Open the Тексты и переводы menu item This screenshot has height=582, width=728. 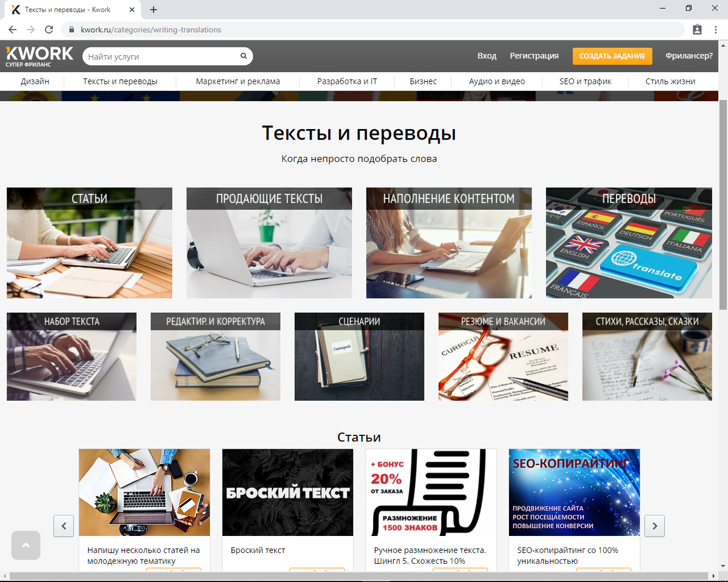[120, 81]
